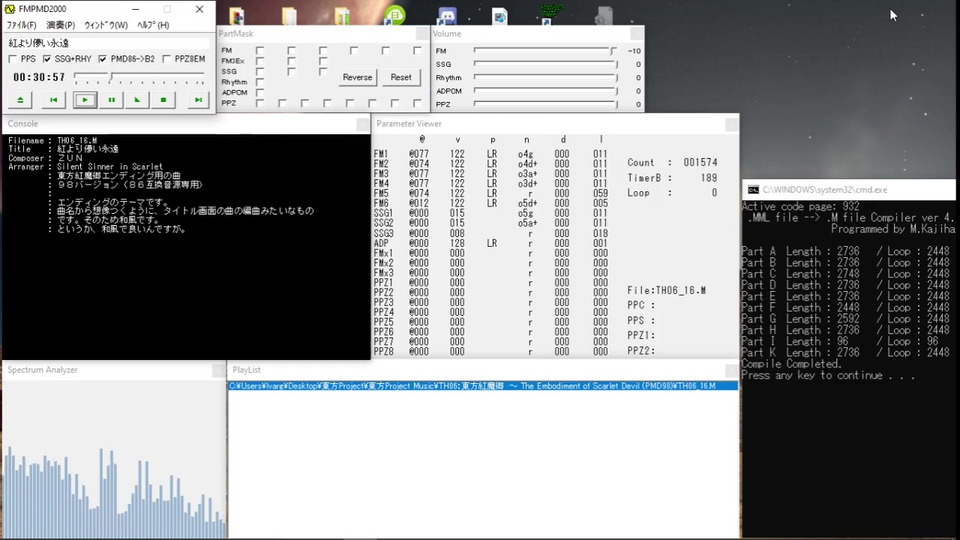Mute the ADPCM part in PartMask

(x=260, y=92)
